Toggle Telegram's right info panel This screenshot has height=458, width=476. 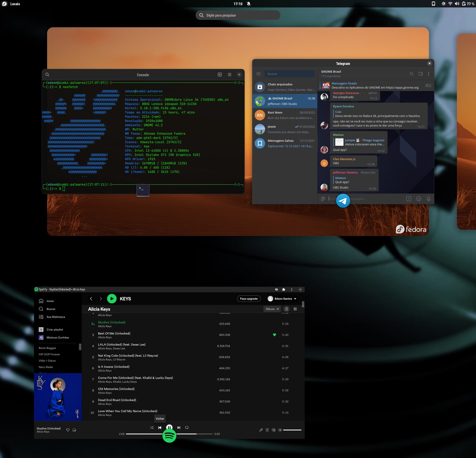pos(421,74)
